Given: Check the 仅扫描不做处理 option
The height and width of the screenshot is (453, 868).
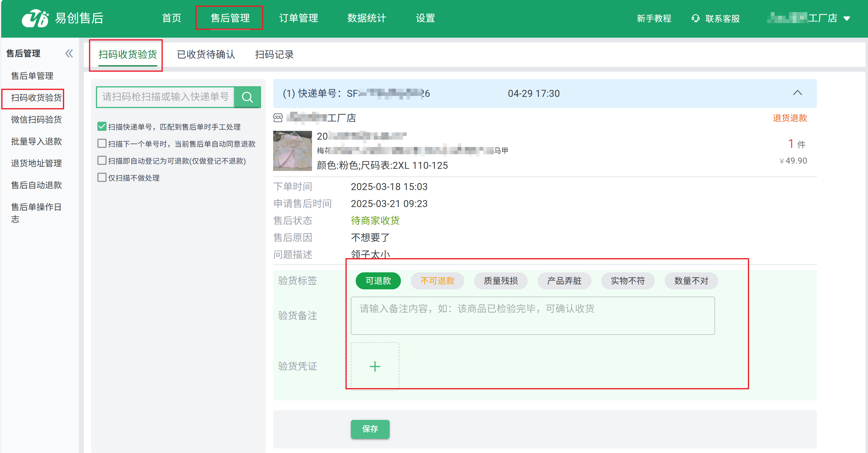Looking at the screenshot, I should click(x=102, y=178).
